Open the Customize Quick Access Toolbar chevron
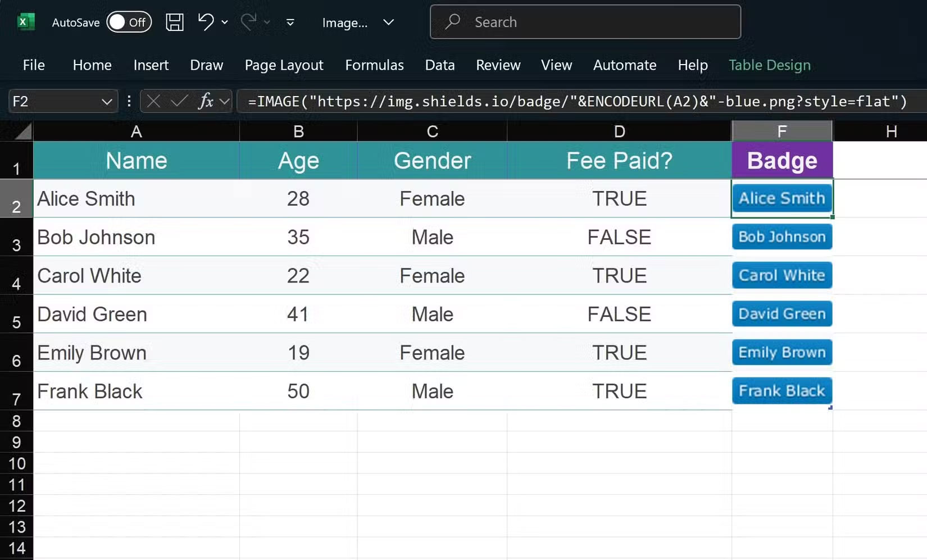 point(290,23)
